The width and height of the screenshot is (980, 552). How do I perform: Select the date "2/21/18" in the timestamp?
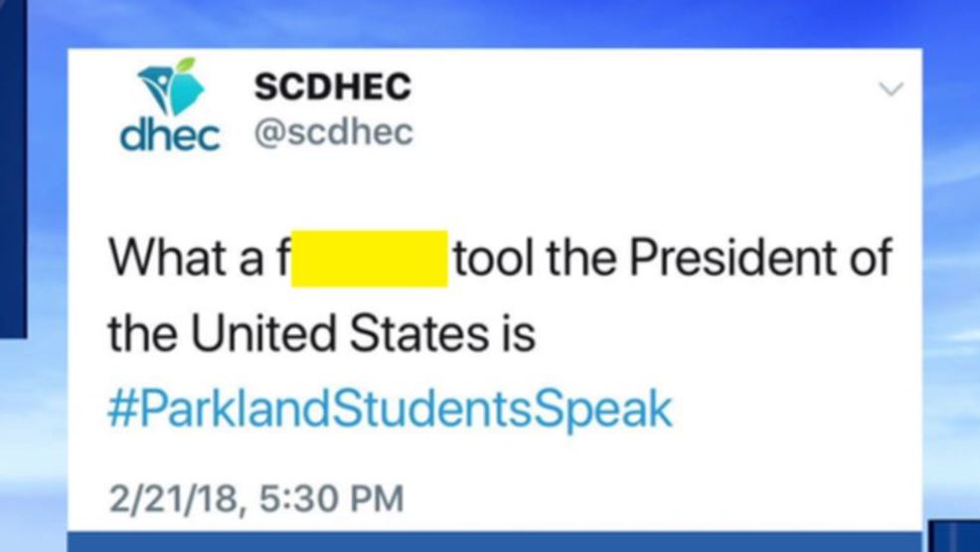tap(172, 497)
